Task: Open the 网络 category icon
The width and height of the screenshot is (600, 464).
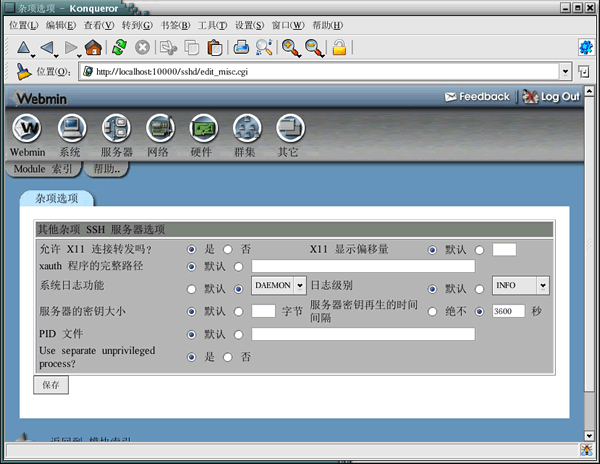Action: (x=160, y=128)
